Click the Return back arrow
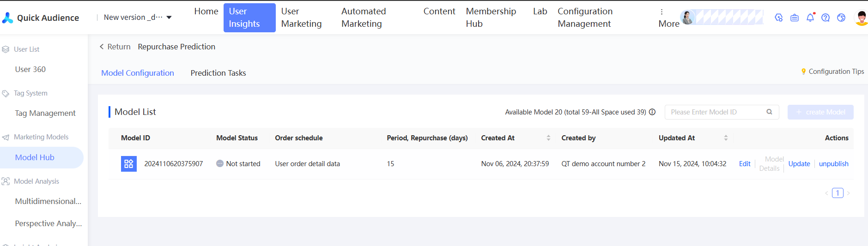 102,47
